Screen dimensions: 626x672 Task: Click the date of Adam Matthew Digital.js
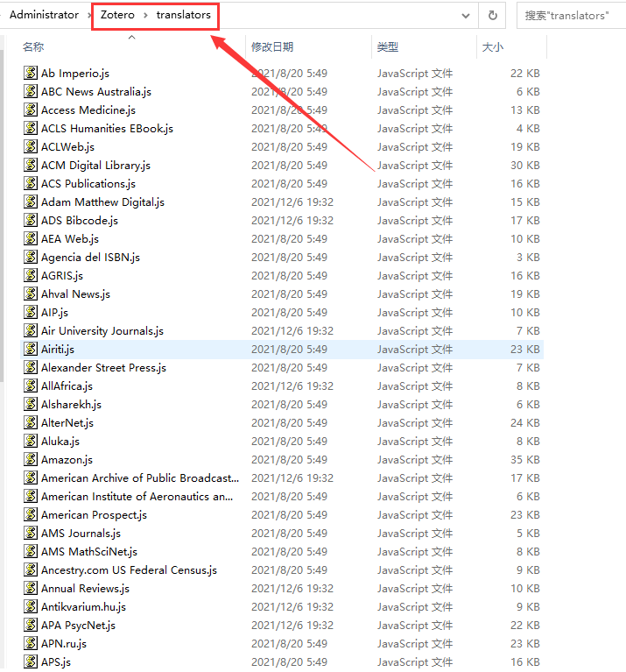pos(292,202)
